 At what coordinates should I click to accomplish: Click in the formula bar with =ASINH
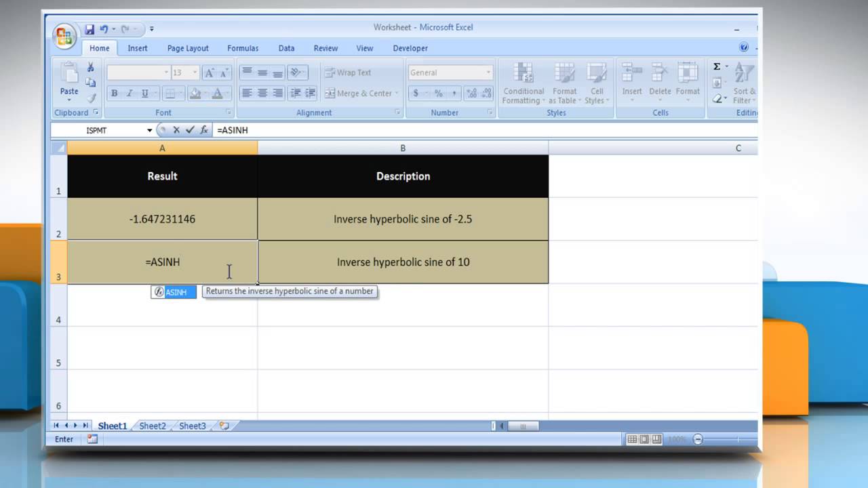point(485,130)
